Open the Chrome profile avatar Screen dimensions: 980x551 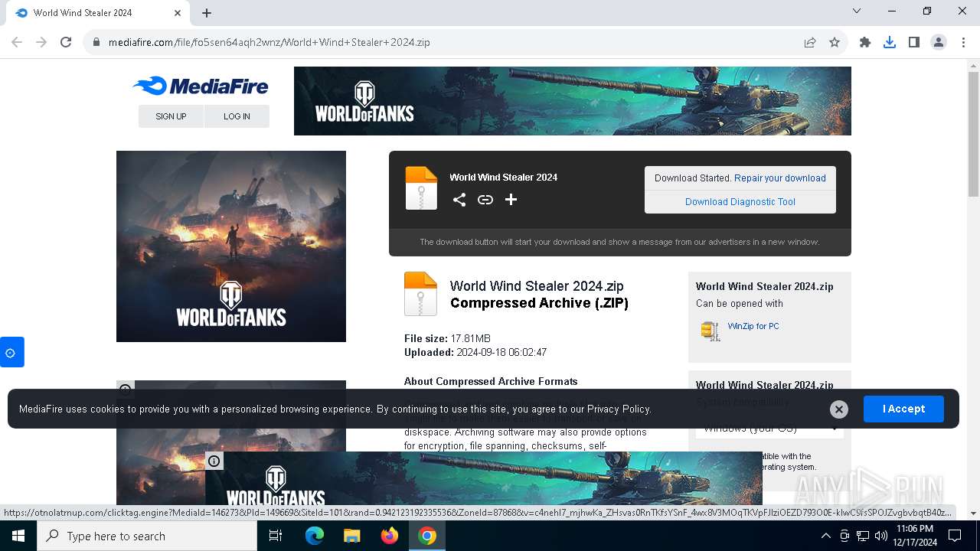pyautogui.click(x=939, y=42)
